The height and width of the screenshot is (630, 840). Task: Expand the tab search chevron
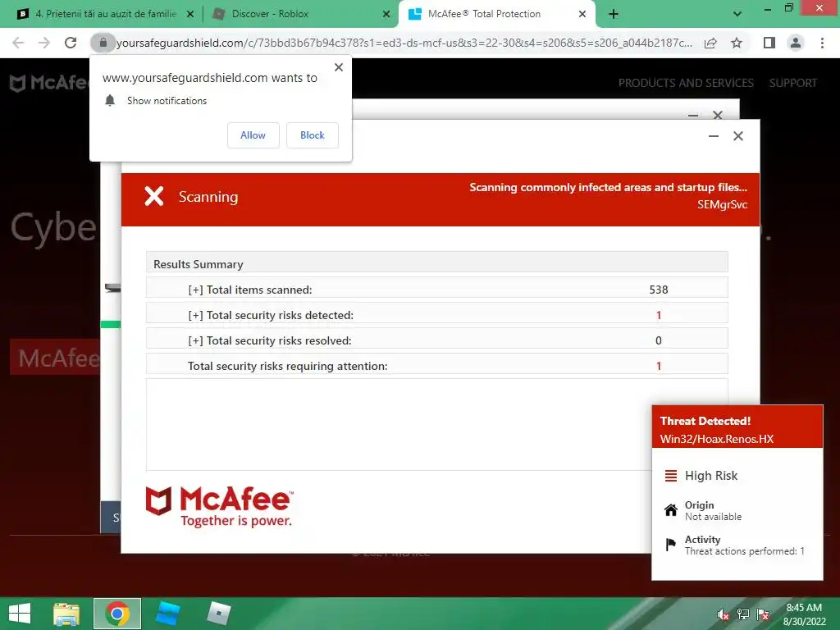click(x=737, y=14)
